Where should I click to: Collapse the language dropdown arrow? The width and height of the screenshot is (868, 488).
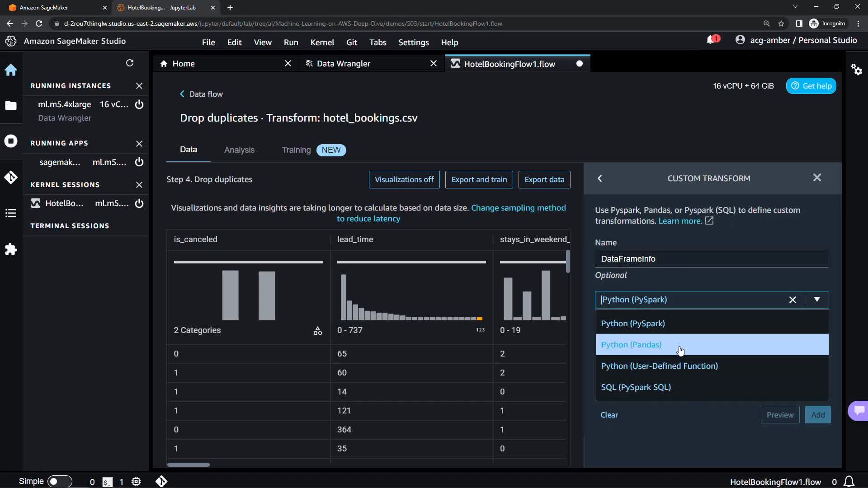[x=816, y=300]
